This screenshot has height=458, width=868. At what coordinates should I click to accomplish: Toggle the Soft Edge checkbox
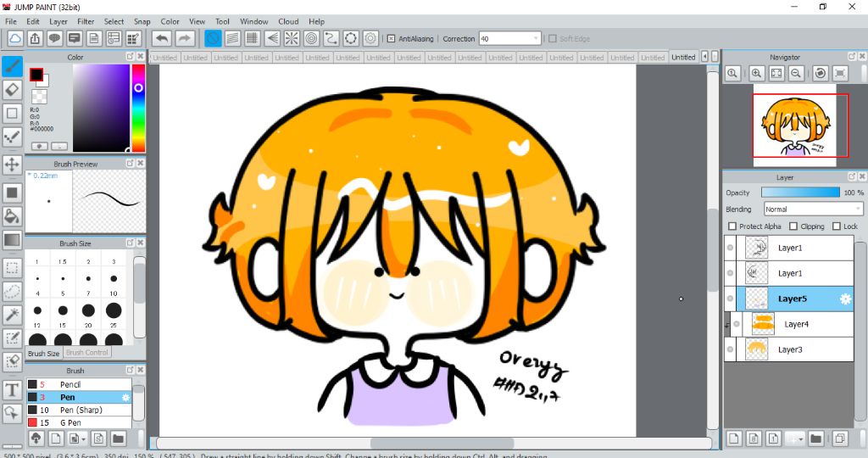[553, 39]
